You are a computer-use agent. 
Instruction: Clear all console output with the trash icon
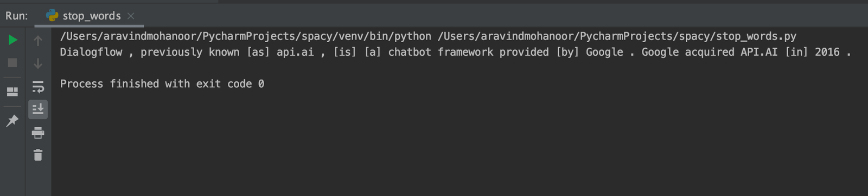point(38,155)
